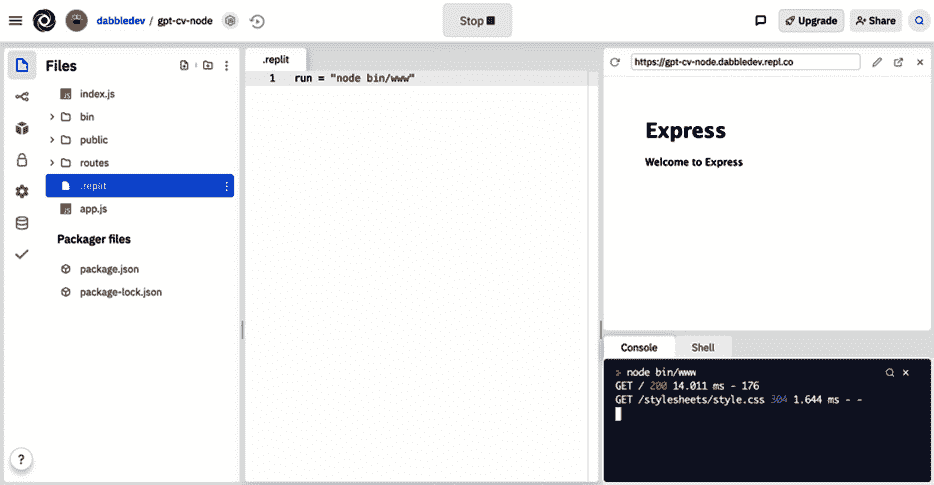Click the GET /stylesheets/style.css log line
Screen dimensions: 934x485
coord(739,400)
